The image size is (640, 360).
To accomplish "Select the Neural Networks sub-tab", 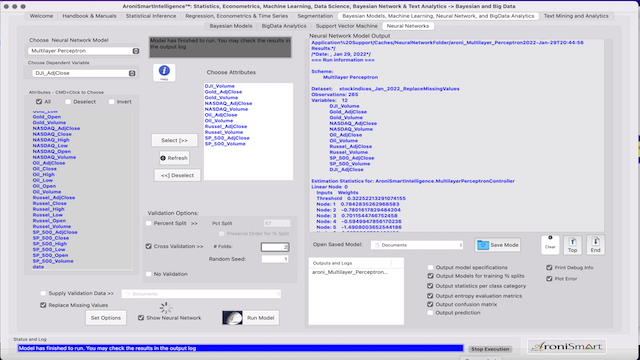I will (x=408, y=26).
